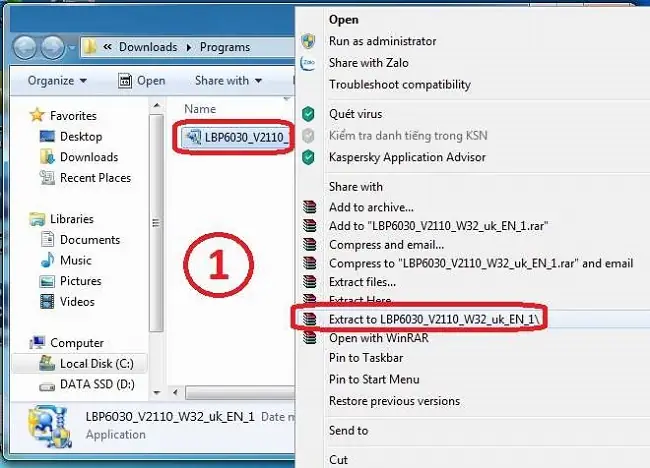Open the Share with toolbar dropdown

(x=228, y=80)
